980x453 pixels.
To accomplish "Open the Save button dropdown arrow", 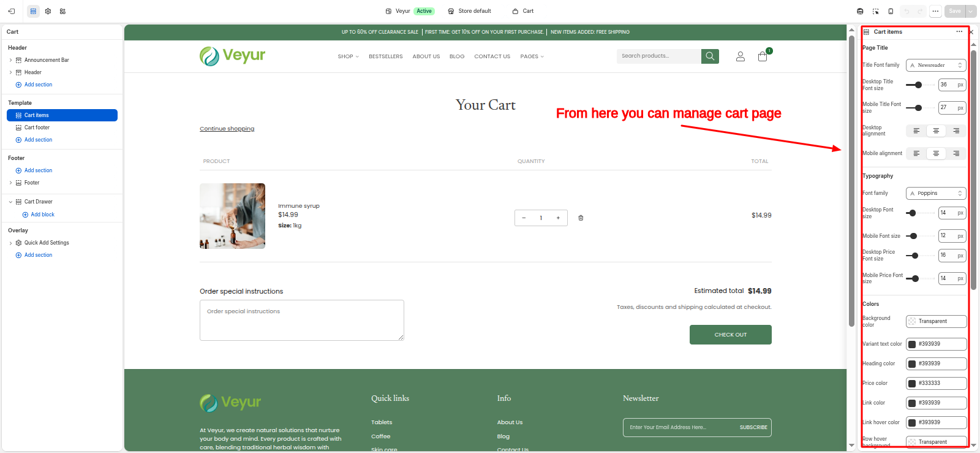I will (x=971, y=11).
